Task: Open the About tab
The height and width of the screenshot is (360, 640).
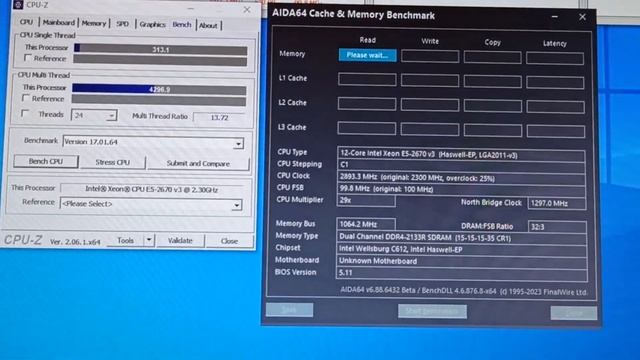Action: pyautogui.click(x=208, y=25)
